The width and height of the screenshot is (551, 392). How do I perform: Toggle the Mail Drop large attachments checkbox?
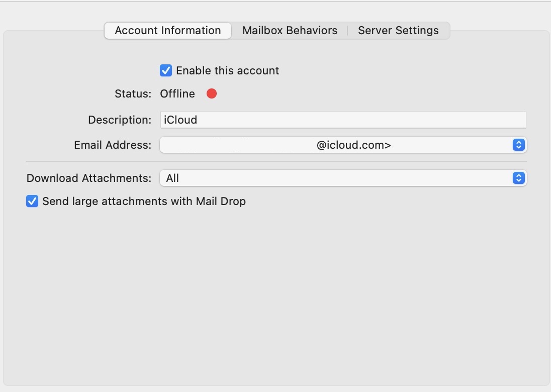coord(32,202)
